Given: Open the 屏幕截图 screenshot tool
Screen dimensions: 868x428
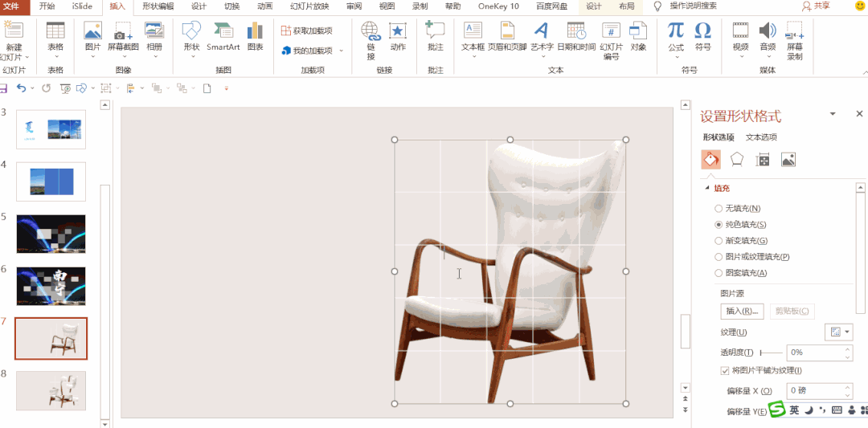Looking at the screenshot, I should coord(123,36).
